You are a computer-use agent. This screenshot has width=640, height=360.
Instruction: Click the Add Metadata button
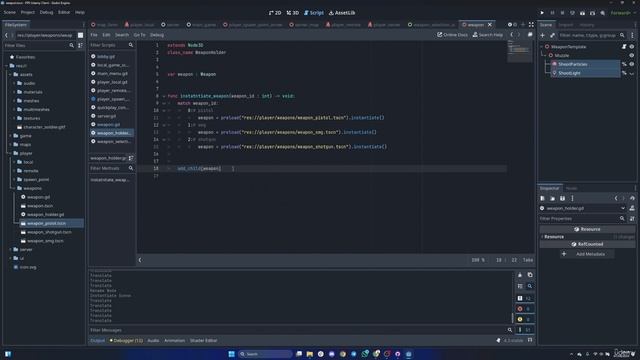tap(586, 254)
